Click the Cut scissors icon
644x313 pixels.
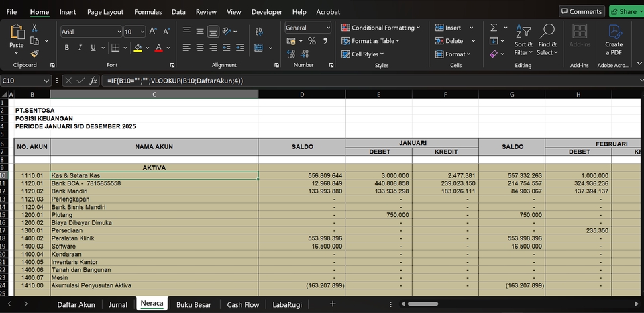tap(35, 28)
